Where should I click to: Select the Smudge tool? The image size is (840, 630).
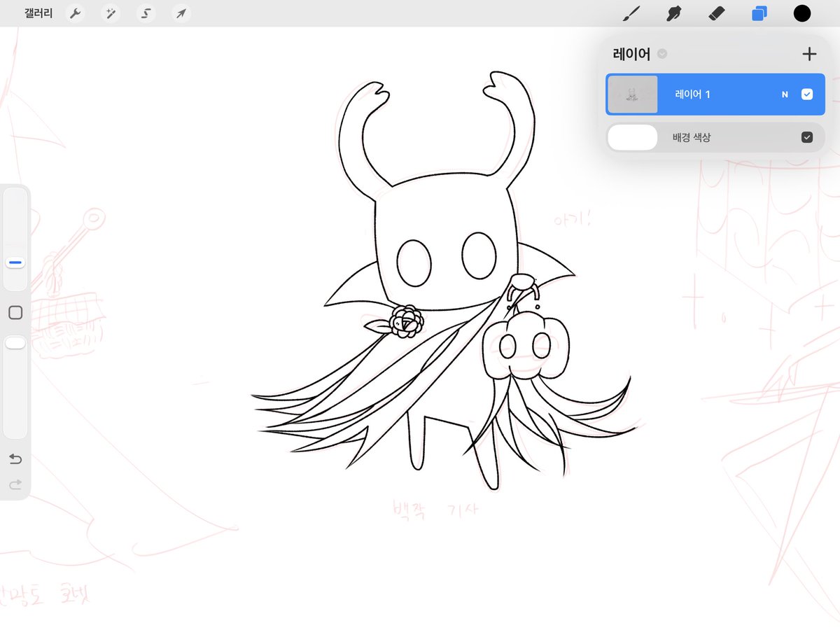tap(674, 13)
